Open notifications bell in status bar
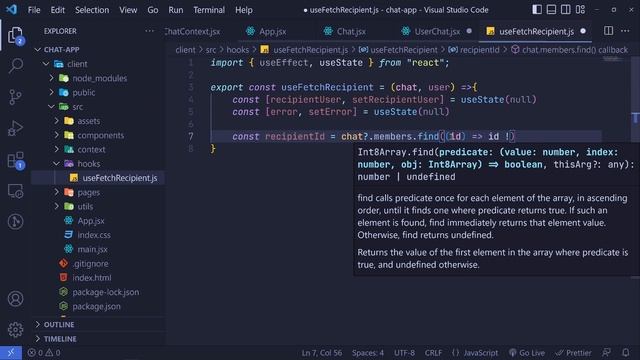 (x=625, y=353)
